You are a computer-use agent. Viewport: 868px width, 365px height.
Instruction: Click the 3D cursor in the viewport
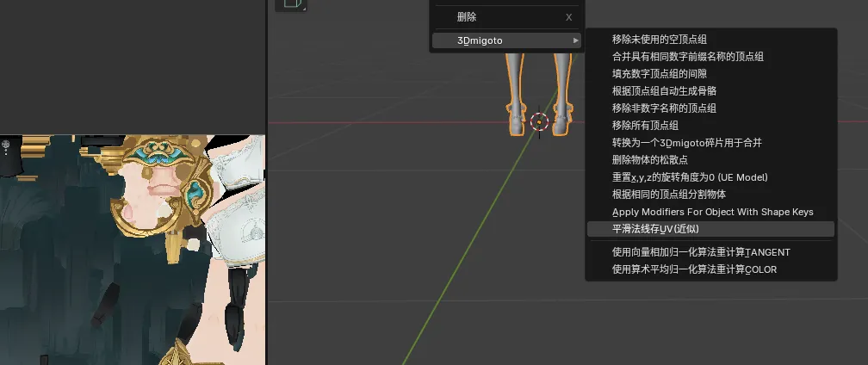539,121
